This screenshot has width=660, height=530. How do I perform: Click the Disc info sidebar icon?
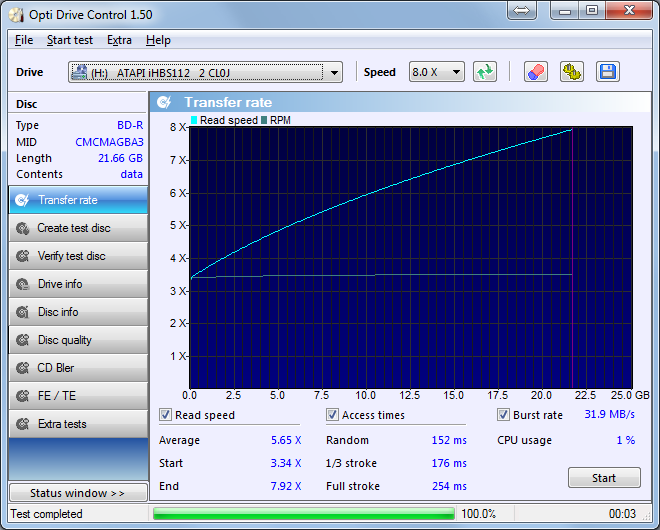(x=22, y=312)
